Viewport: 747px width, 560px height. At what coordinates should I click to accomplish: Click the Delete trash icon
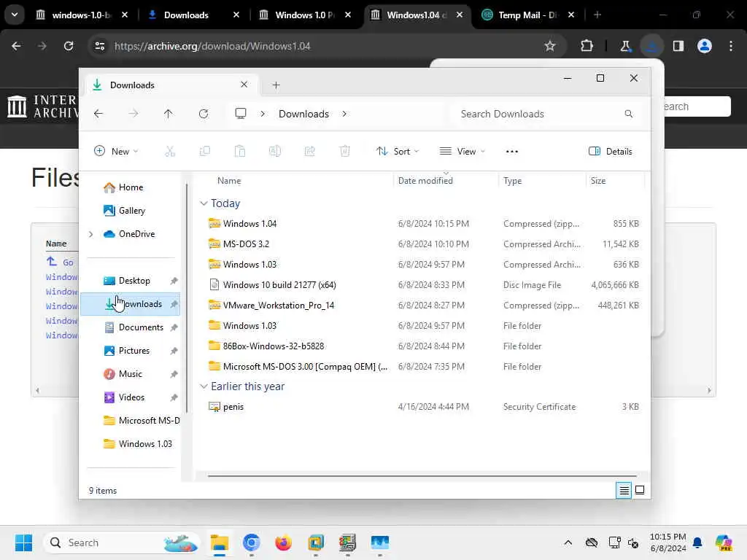[345, 152]
